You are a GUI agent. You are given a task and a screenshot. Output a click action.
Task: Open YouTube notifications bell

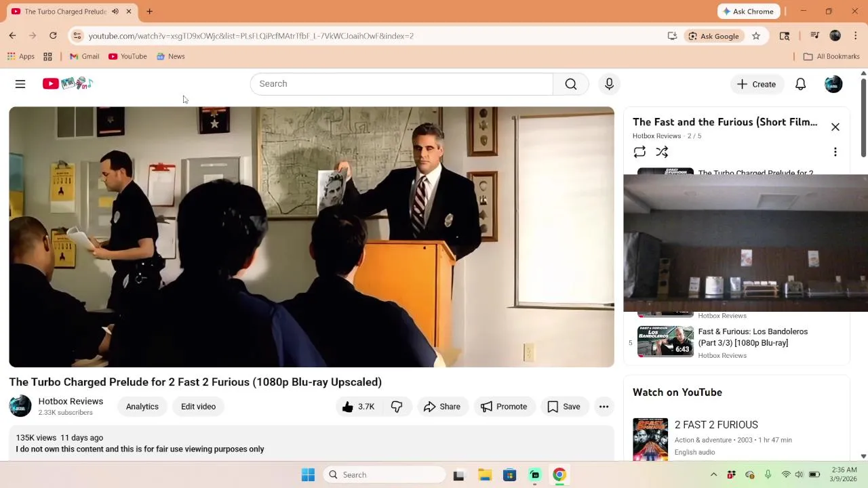pos(800,84)
